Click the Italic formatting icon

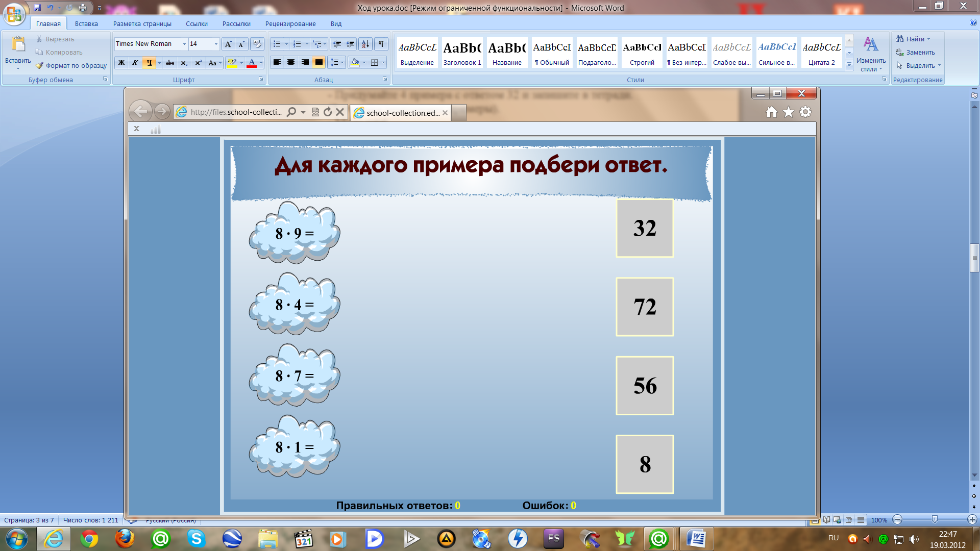point(135,63)
